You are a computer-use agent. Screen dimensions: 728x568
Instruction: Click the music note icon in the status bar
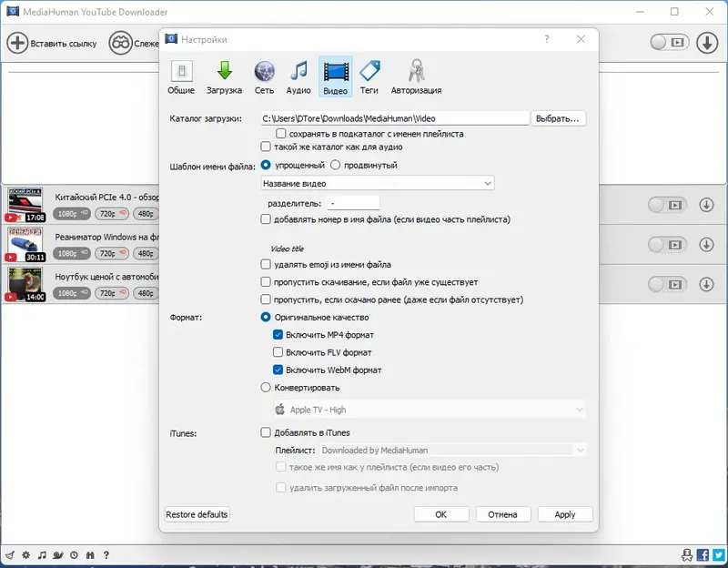(x=42, y=555)
